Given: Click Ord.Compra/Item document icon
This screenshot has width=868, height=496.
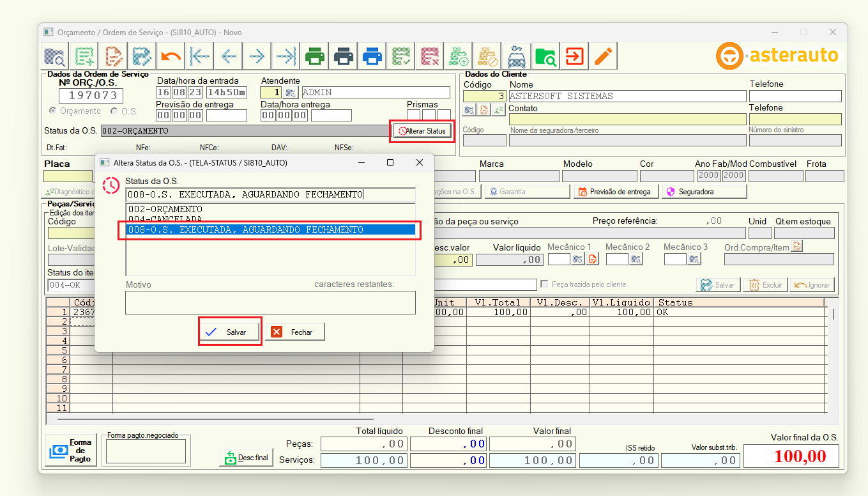Looking at the screenshot, I should [x=796, y=246].
